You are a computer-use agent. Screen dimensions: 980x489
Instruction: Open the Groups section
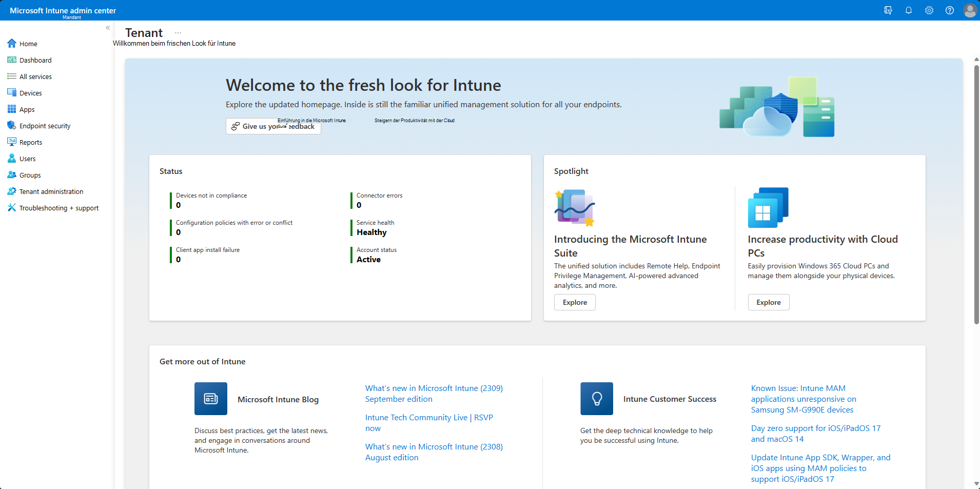[x=30, y=175]
